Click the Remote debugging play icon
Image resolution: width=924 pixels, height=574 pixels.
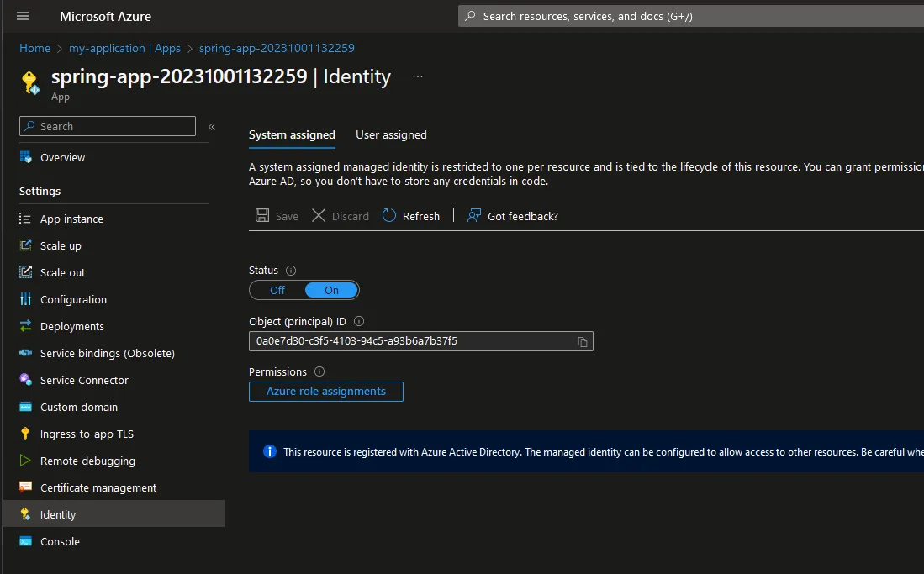(25, 461)
